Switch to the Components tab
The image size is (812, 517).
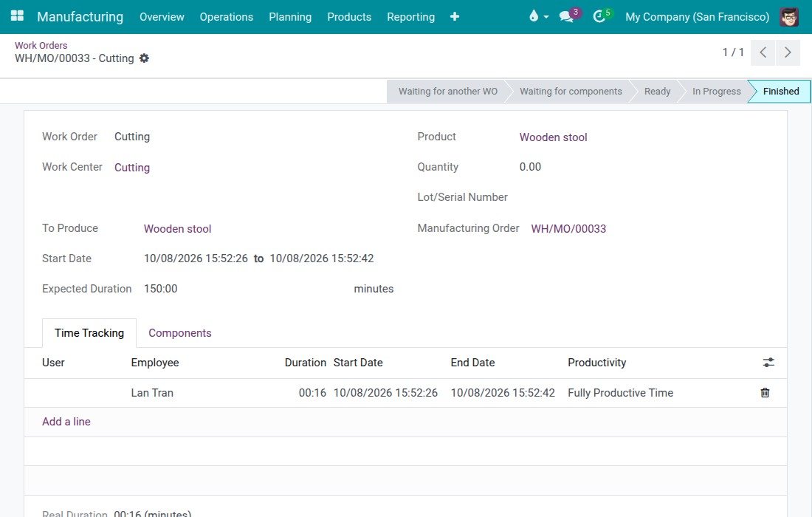pos(179,333)
